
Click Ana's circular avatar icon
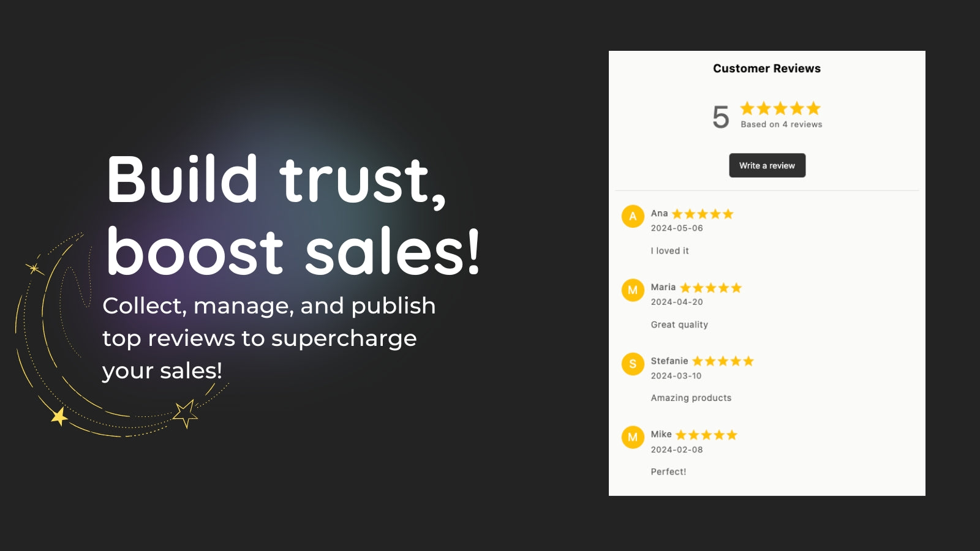point(633,217)
